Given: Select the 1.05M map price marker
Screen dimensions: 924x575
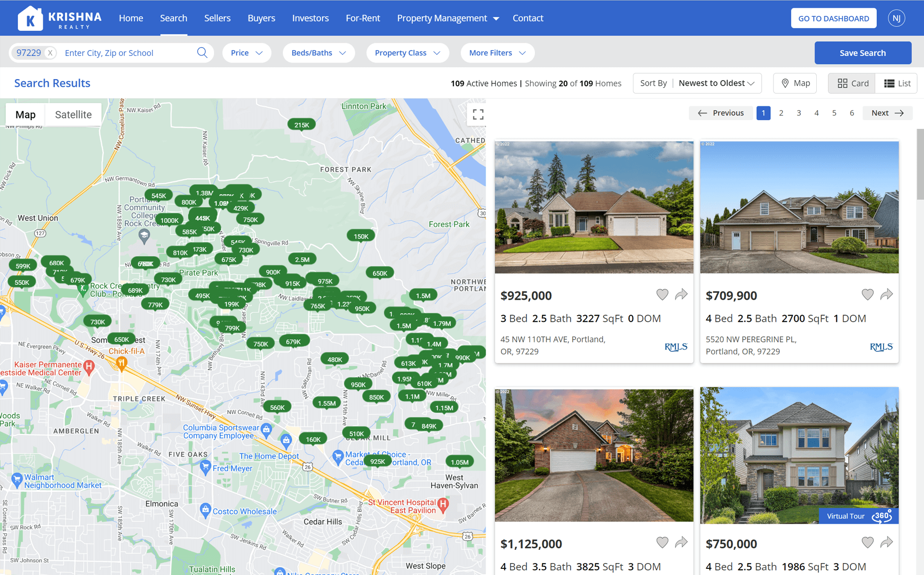Looking at the screenshot, I should tap(459, 462).
